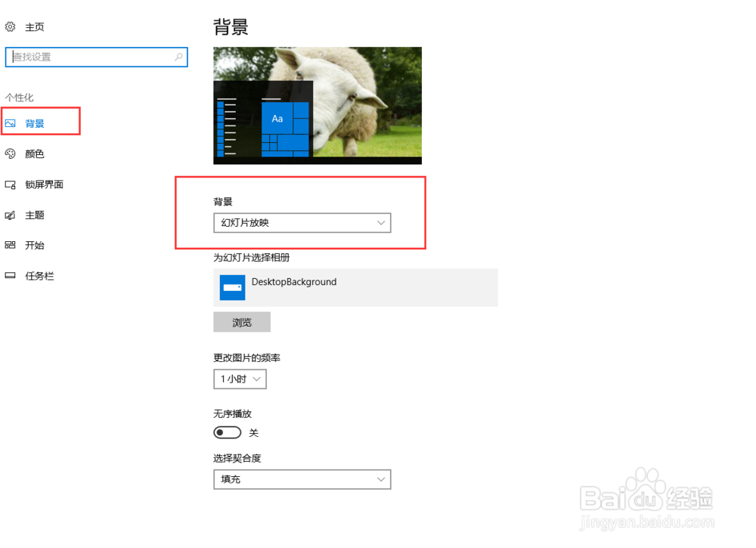Viewport: 756px width, 548px height.
Task: Click the 任务栏 taskbar icon
Action: pyautogui.click(x=10, y=276)
